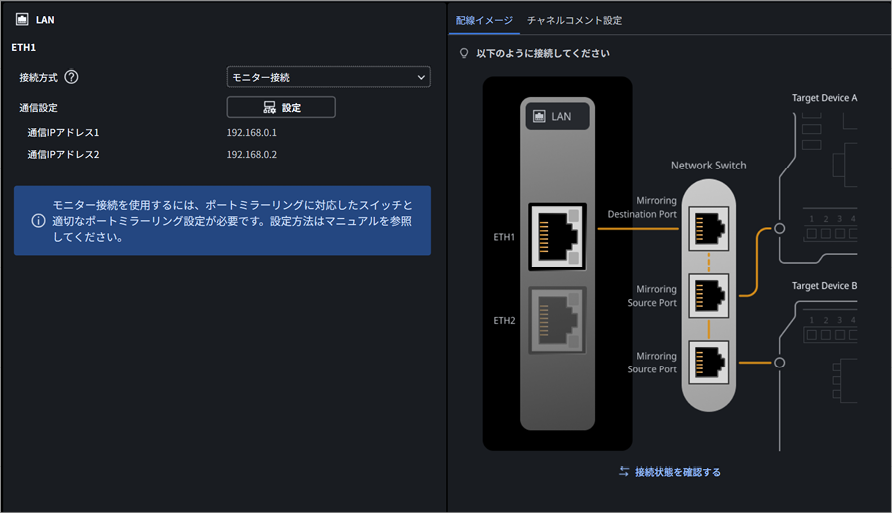Click the IP value 192.168.0.2
Viewport: 892px width, 513px height.
(x=251, y=155)
